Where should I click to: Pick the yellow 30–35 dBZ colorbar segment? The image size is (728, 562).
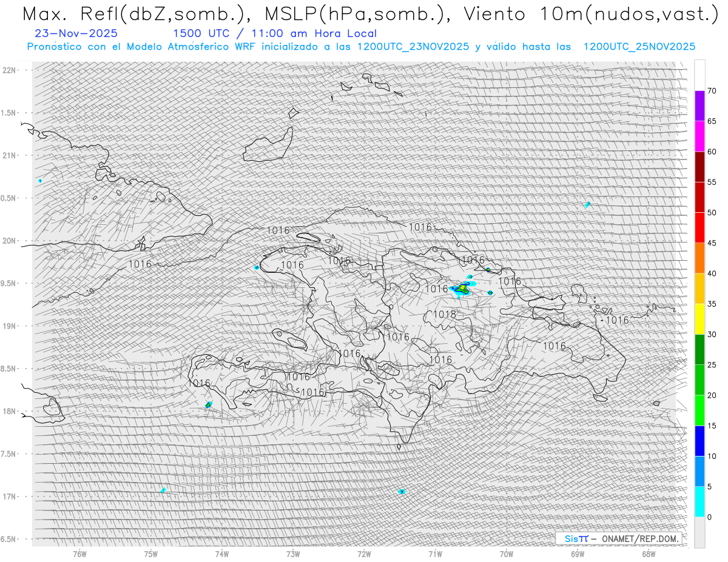pyautogui.click(x=699, y=319)
